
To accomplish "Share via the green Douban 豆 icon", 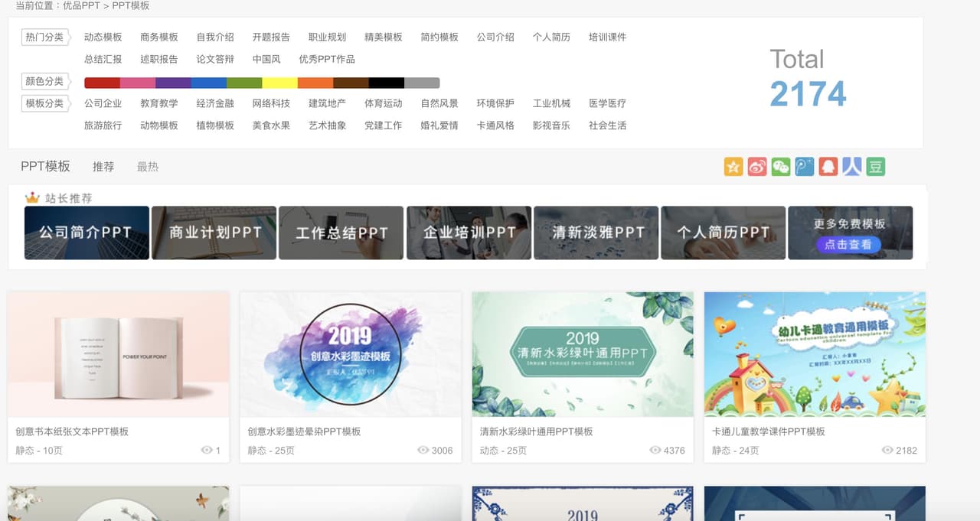I will tap(875, 166).
